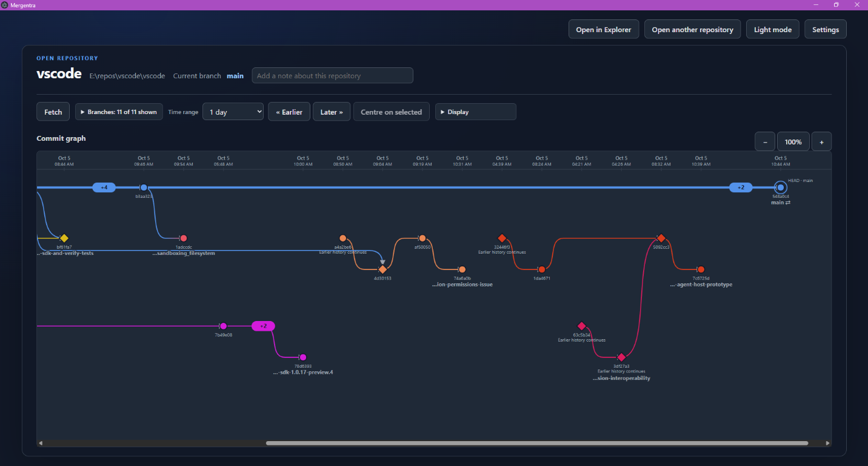The height and width of the screenshot is (466, 868).
Task: Zoom out the graph with minus button
Action: click(765, 141)
